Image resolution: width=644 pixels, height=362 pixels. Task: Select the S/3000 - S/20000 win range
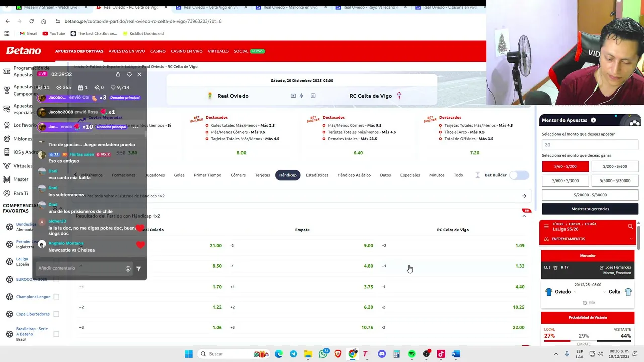click(x=615, y=180)
